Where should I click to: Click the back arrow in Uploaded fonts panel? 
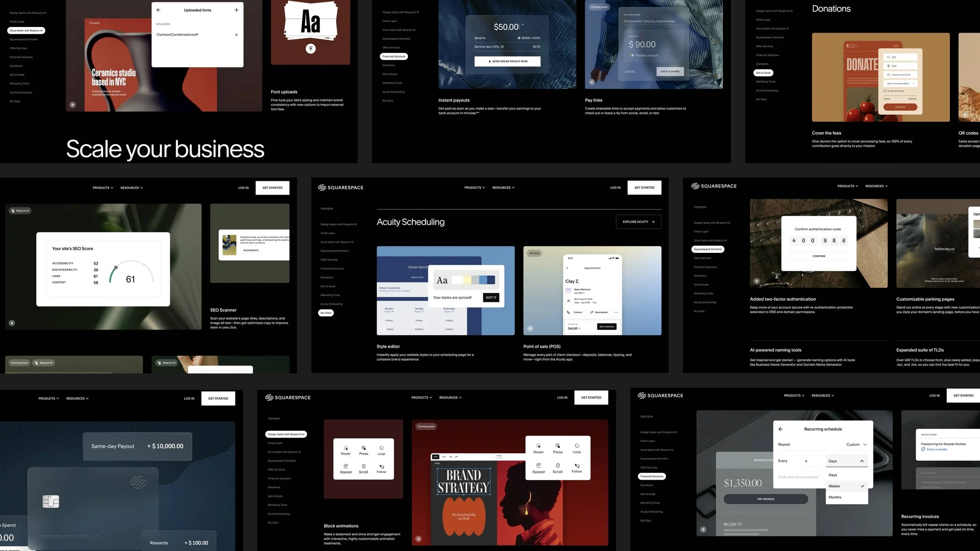[158, 10]
